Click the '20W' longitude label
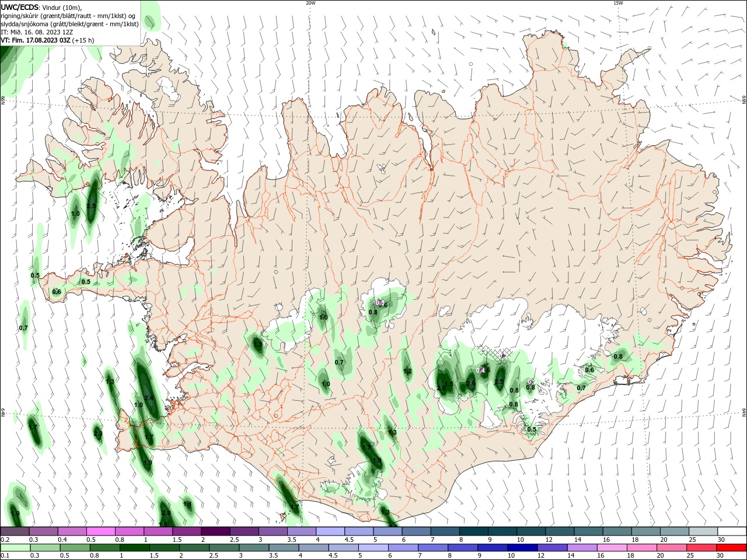Image resolution: width=747 pixels, height=560 pixels. [x=310, y=3]
